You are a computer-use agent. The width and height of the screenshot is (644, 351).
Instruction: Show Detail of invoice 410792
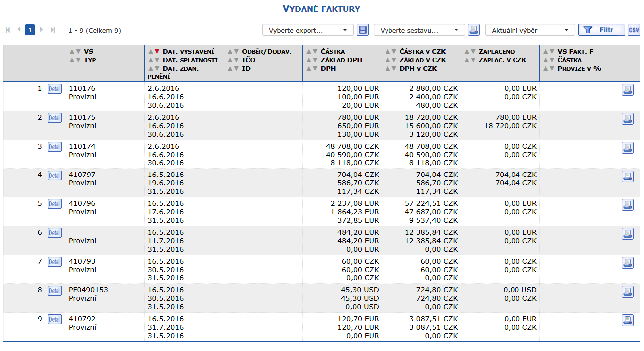(x=55, y=319)
